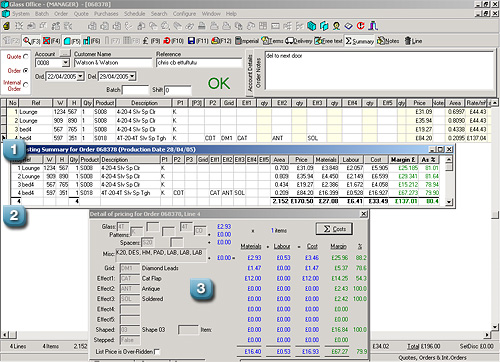The height and width of the screenshot is (362, 500).
Task: Click the double cyan cubes toolbar icon
Action: [324, 26]
